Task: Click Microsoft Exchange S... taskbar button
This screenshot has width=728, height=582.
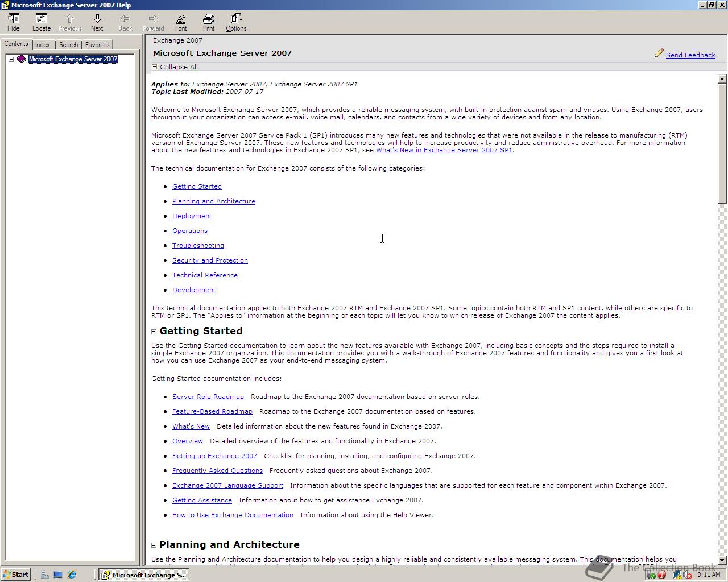Action: click(143, 575)
